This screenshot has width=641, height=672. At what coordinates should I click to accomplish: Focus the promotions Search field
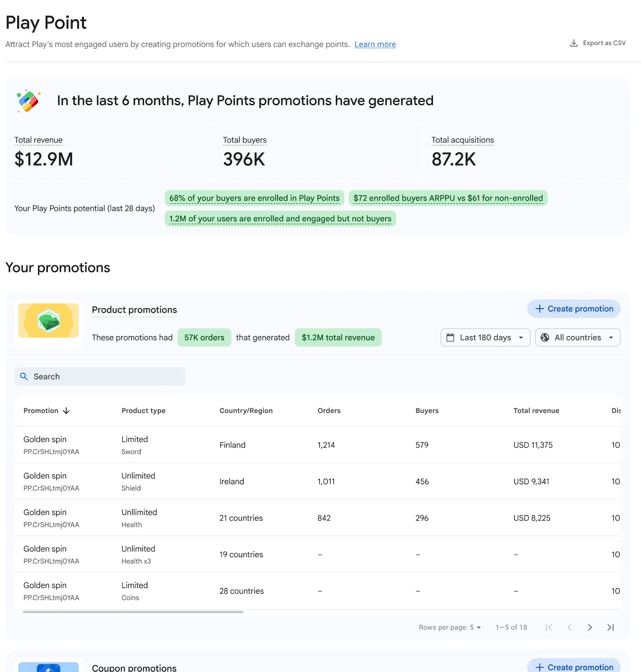[105, 377]
